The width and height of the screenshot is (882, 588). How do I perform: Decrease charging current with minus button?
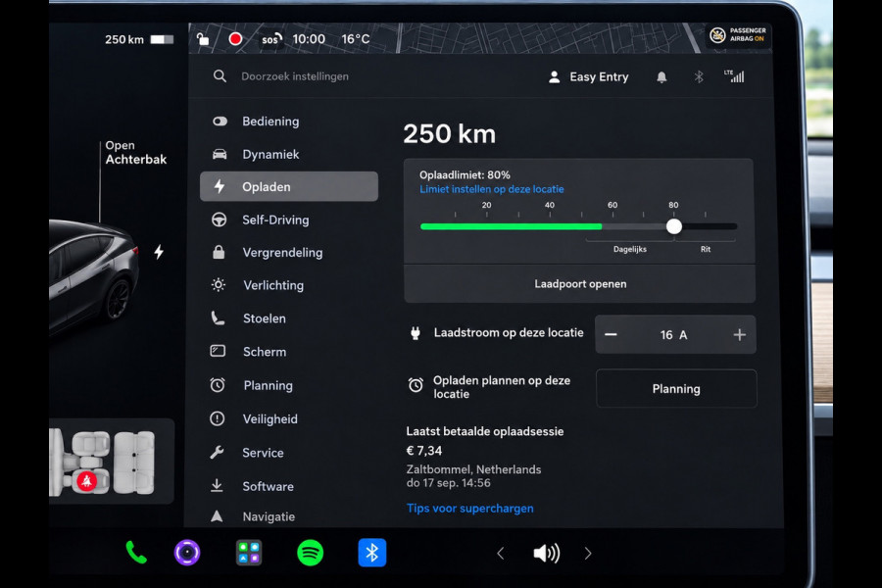click(611, 335)
